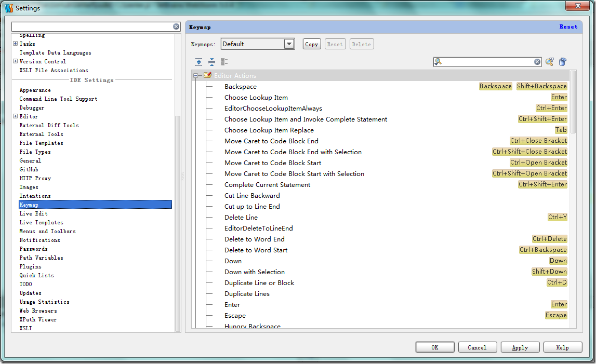This screenshot has width=596, height=364.
Task: Select Move Caret to Code Block End action
Action: tap(271, 141)
